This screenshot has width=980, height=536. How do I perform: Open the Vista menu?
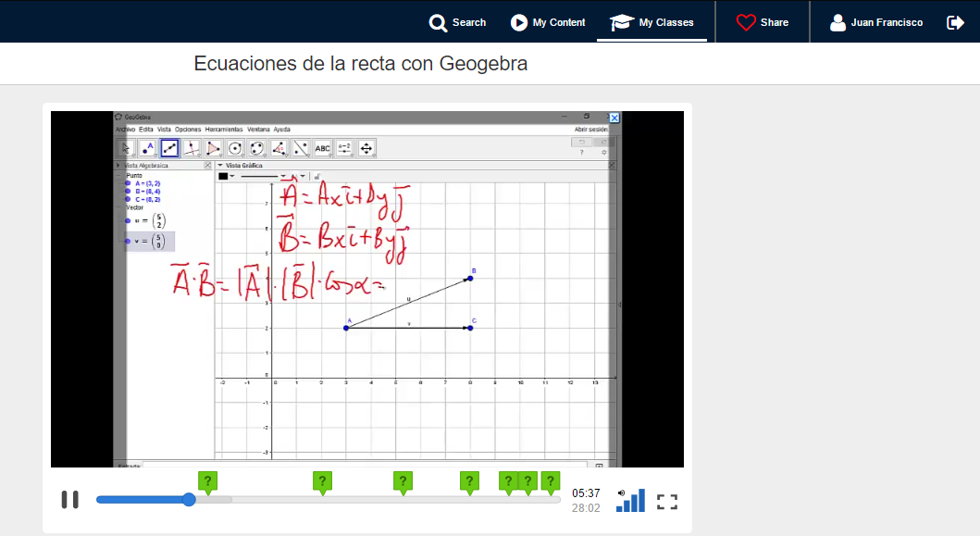pos(165,130)
